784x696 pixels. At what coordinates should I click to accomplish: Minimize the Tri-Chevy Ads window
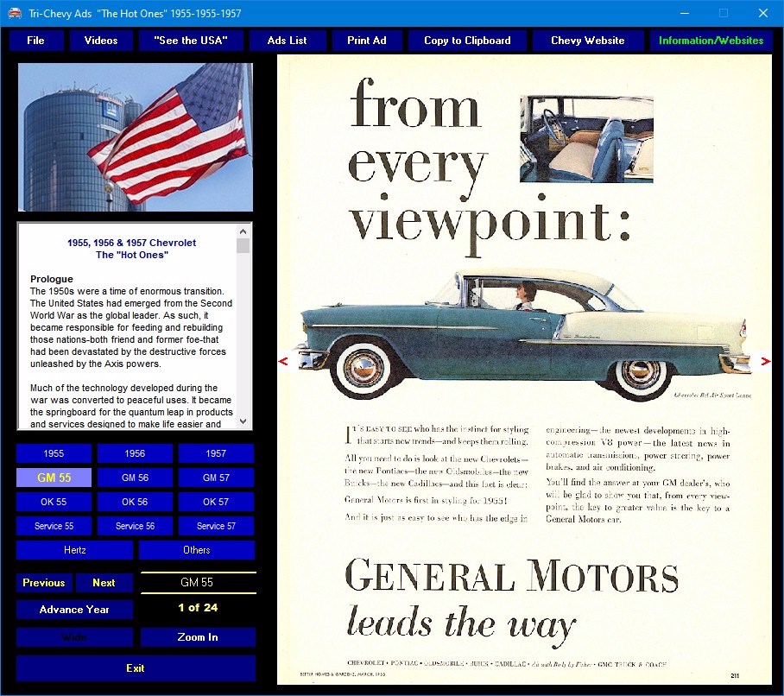(685, 13)
